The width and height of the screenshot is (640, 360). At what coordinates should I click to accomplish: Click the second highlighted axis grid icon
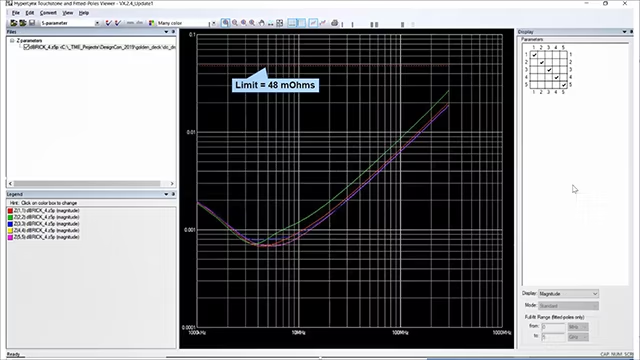(x=301, y=23)
